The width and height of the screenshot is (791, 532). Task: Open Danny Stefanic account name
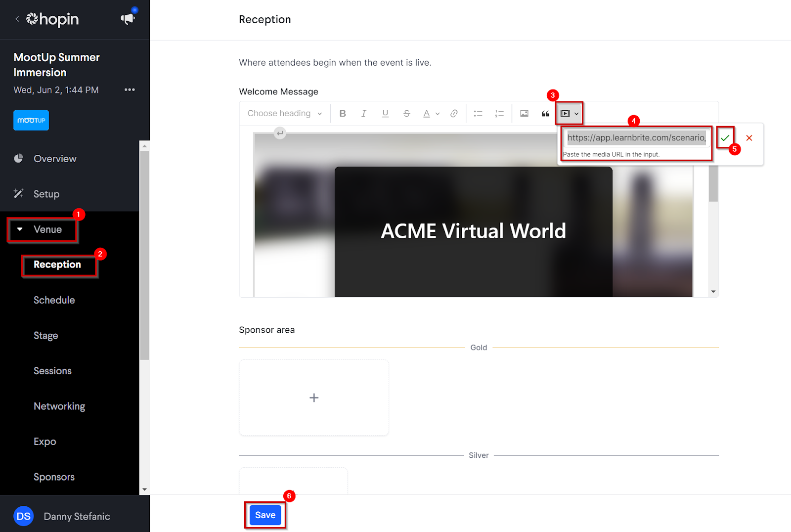point(77,516)
